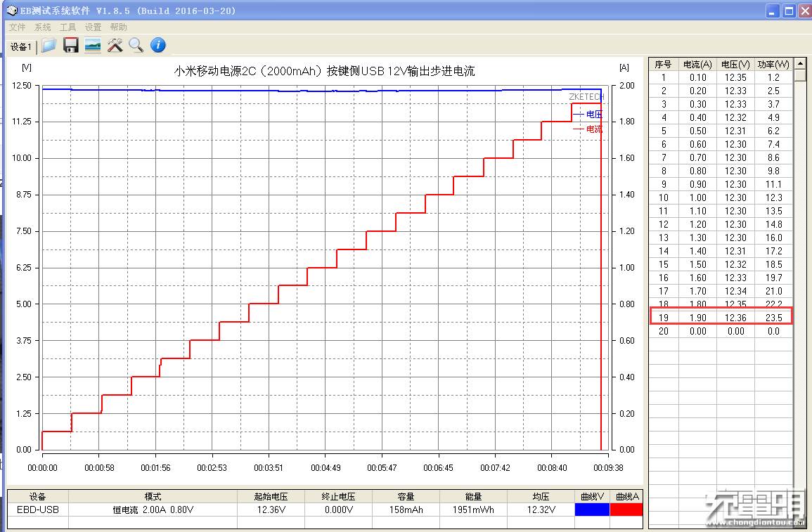812x532 pixels.
Task: Click the 电流 legend entry in chart
Action: [588, 129]
